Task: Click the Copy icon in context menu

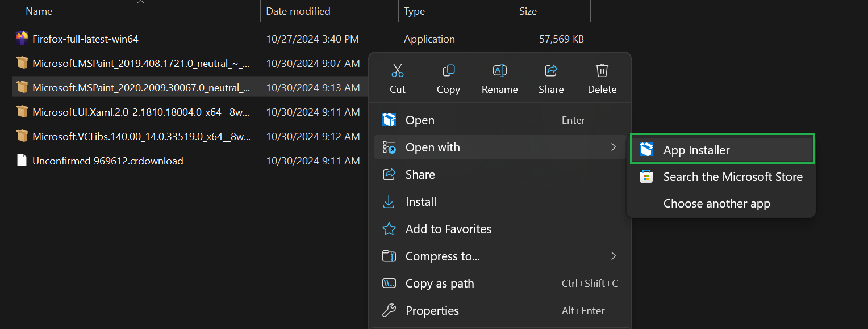Action: pos(448,70)
